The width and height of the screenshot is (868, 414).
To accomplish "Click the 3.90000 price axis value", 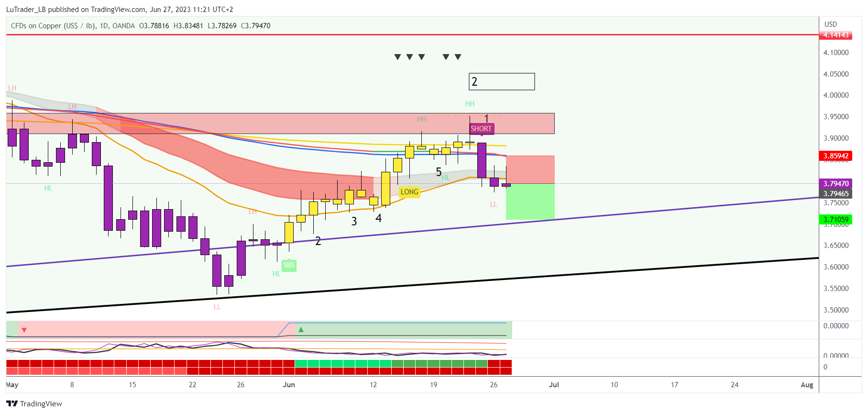I will [836, 138].
